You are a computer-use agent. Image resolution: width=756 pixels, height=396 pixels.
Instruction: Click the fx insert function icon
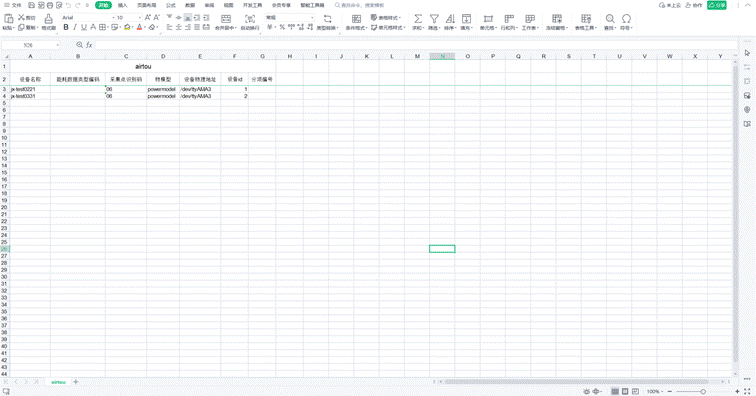click(89, 45)
